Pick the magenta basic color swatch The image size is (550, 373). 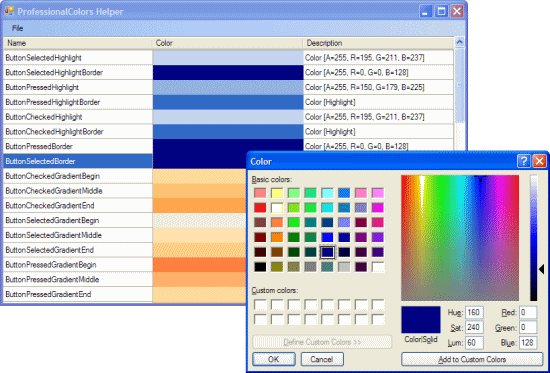378,208
